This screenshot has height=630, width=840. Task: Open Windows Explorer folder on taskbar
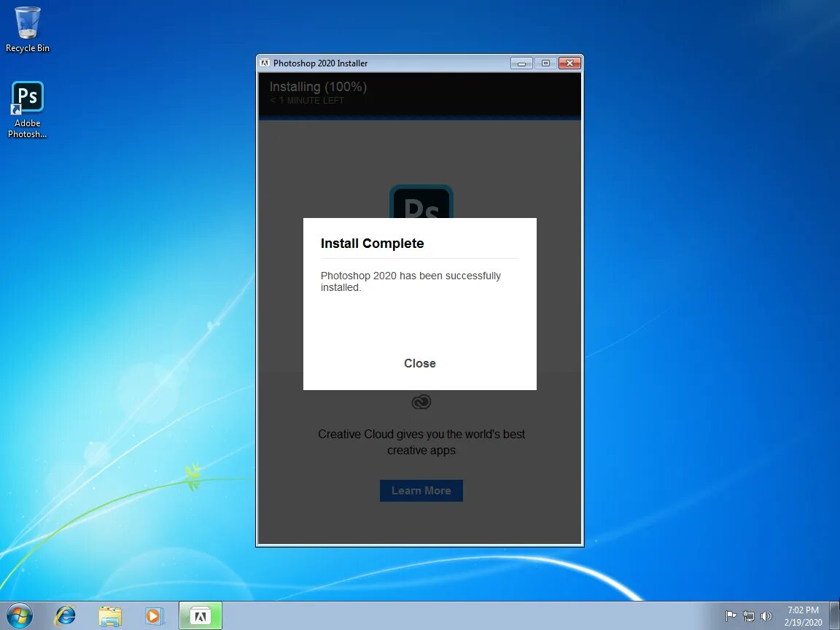110,616
